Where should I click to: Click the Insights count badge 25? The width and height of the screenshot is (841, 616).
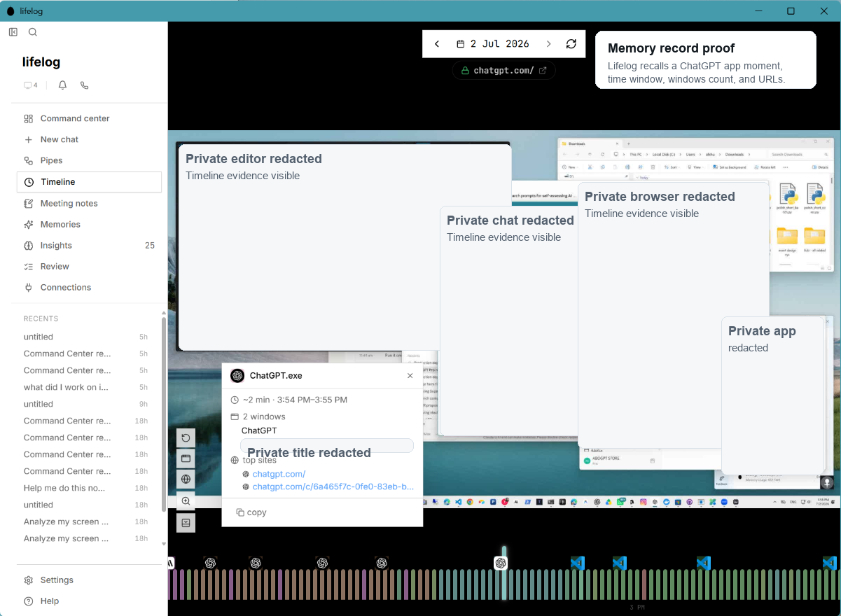[150, 245]
